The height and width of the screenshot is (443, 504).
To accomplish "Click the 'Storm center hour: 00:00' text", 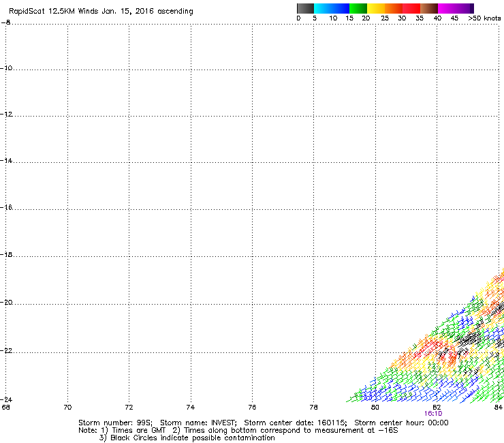I will (401, 423).
